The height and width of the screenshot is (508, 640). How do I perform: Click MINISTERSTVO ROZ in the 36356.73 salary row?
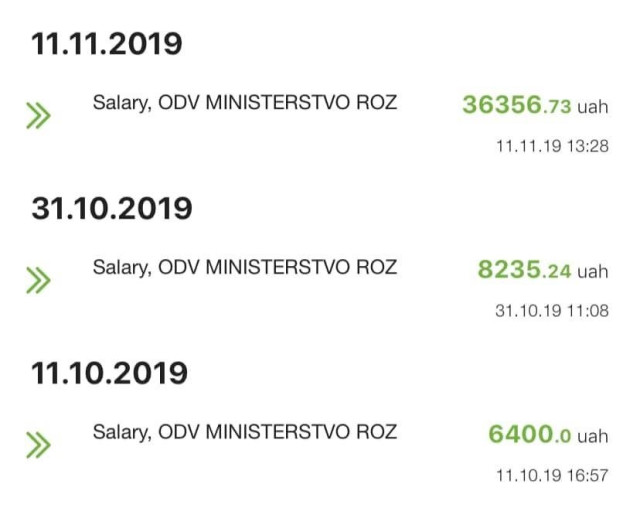(x=300, y=103)
